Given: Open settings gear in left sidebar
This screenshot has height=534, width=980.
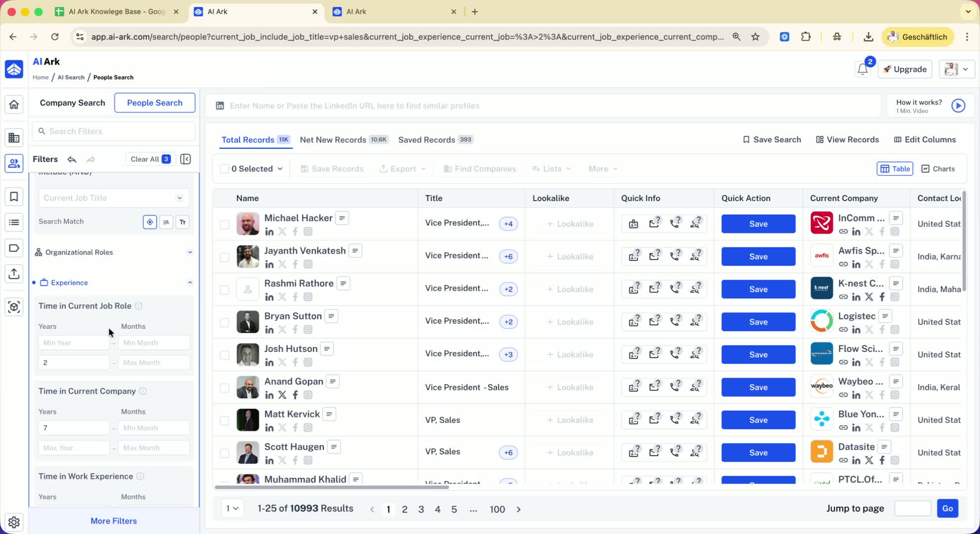Looking at the screenshot, I should [14, 522].
